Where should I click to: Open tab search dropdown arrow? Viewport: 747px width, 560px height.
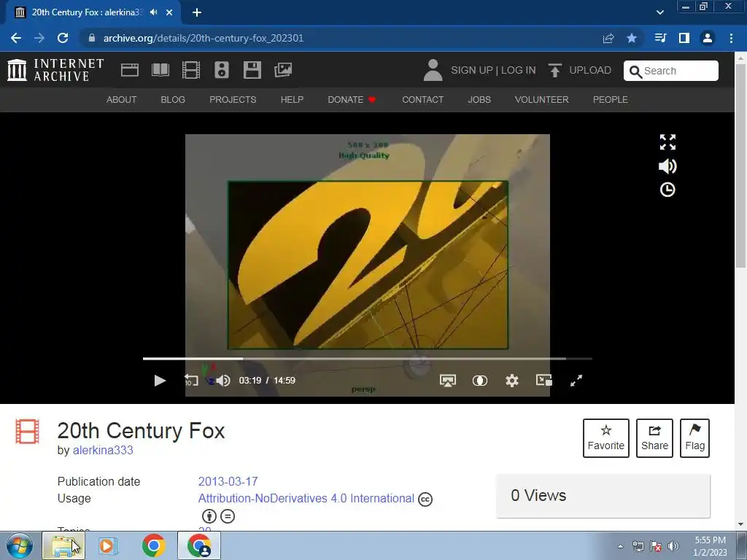pos(659,12)
